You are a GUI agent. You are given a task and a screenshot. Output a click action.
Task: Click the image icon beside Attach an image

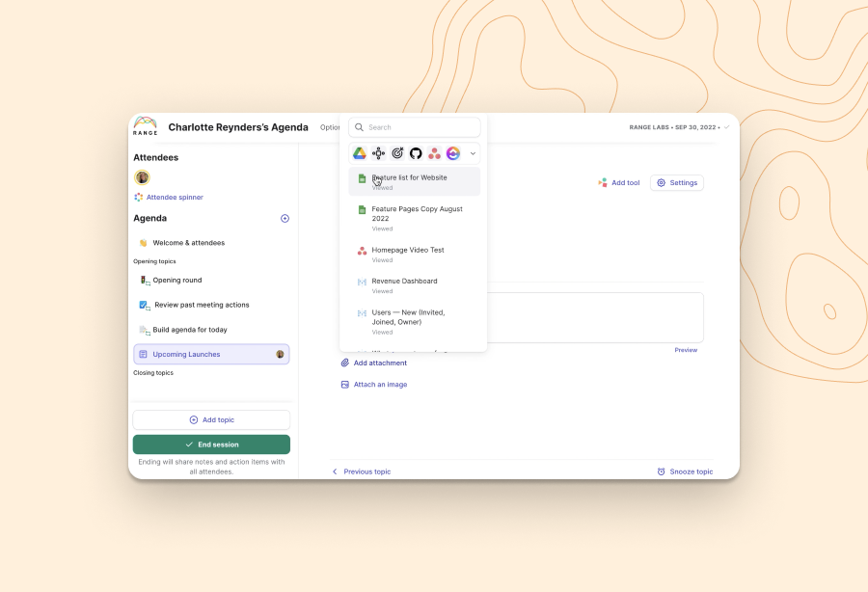tap(345, 385)
